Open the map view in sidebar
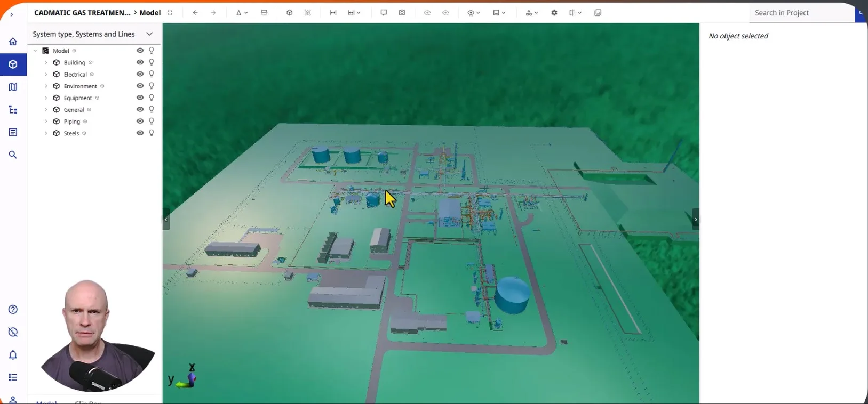 (13, 87)
